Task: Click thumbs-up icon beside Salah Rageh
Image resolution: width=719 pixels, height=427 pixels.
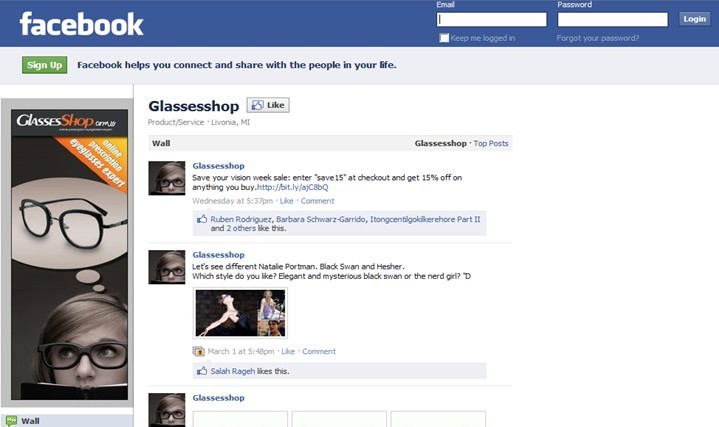Action: (x=202, y=371)
